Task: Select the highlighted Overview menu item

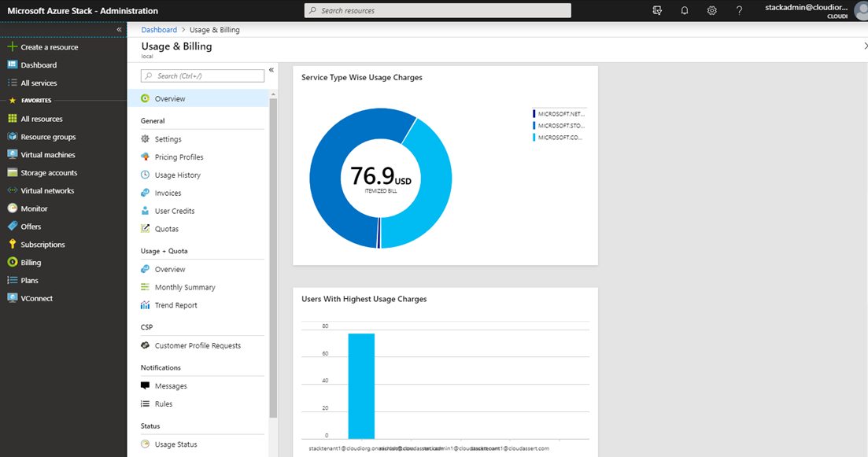Action: tap(198, 98)
